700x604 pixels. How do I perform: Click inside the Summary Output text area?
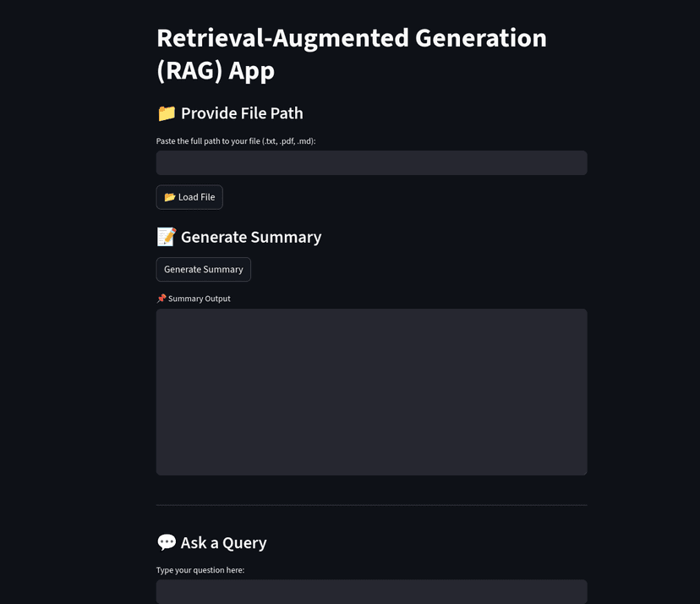(x=371, y=390)
